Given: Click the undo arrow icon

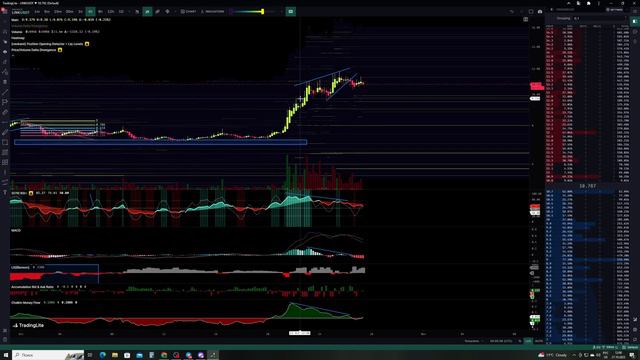Looking at the screenshot, I should 511,11.
